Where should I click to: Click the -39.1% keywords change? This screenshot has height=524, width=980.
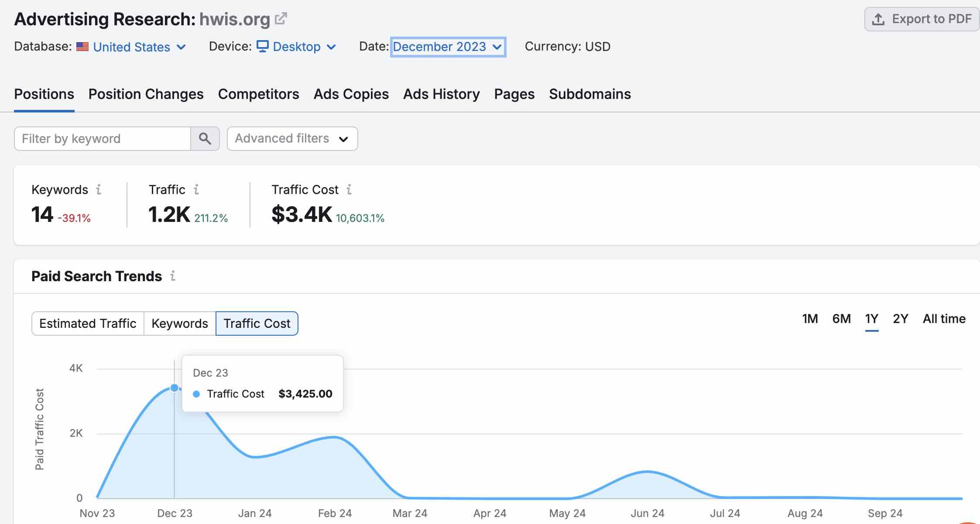[x=74, y=218]
